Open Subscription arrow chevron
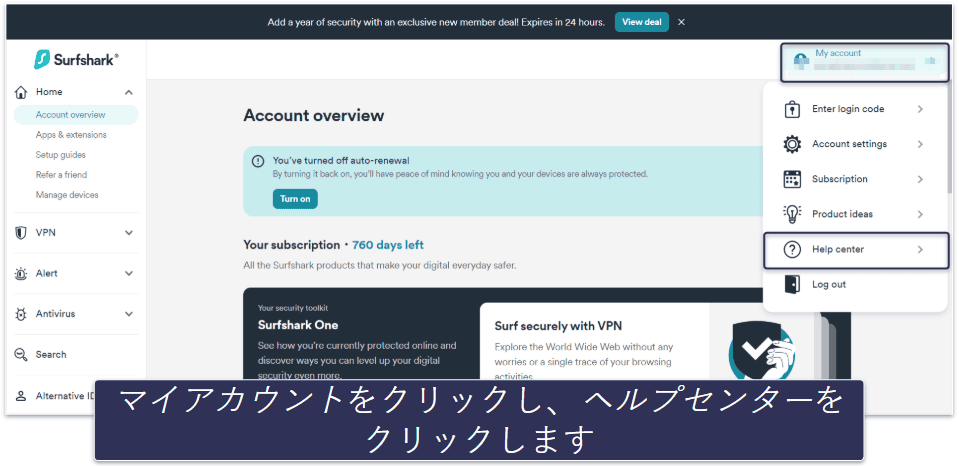Viewport: 959px width, 466px height. (920, 179)
